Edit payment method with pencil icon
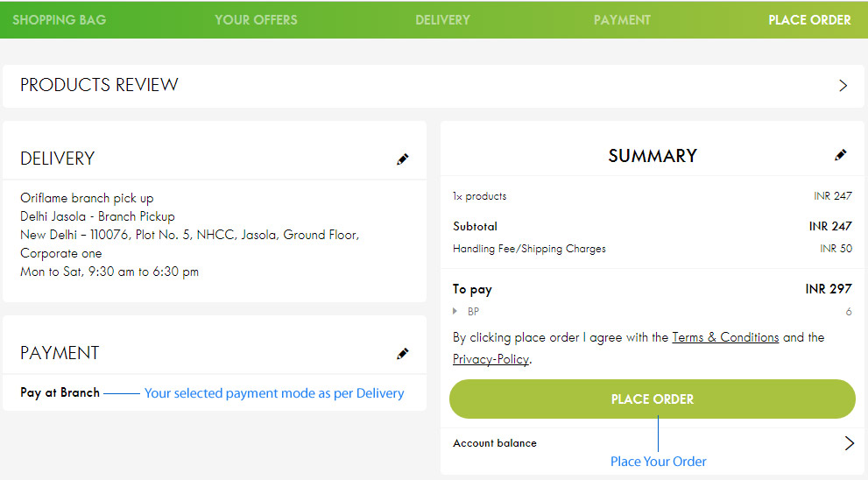The width and height of the screenshot is (868, 480). pos(402,353)
